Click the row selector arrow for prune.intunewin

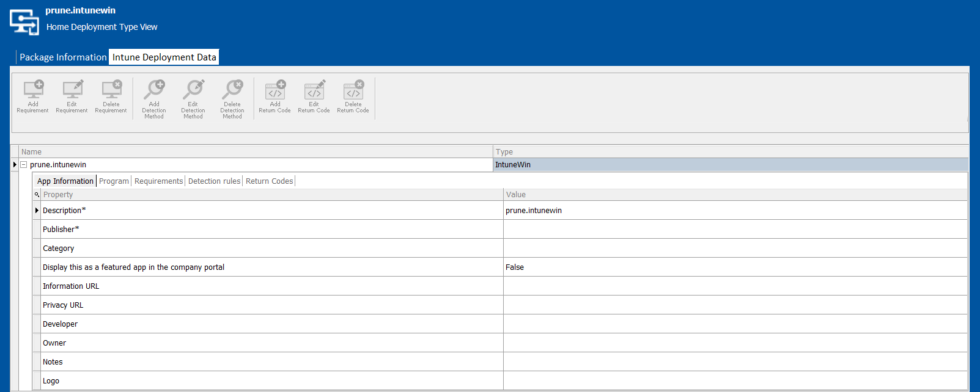[x=15, y=165]
